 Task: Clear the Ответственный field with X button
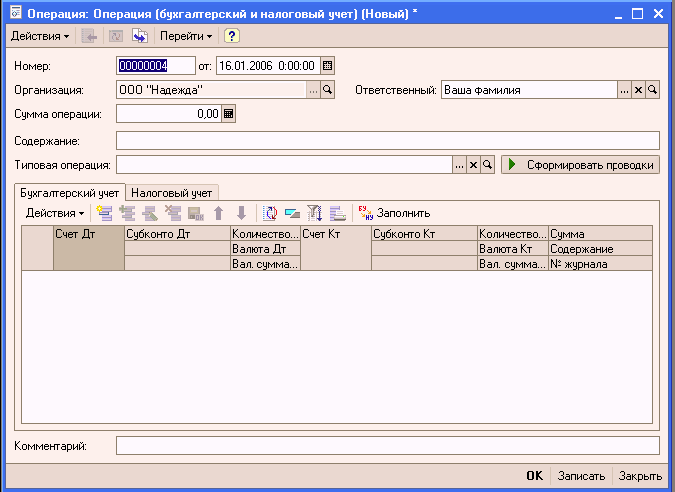(638, 90)
